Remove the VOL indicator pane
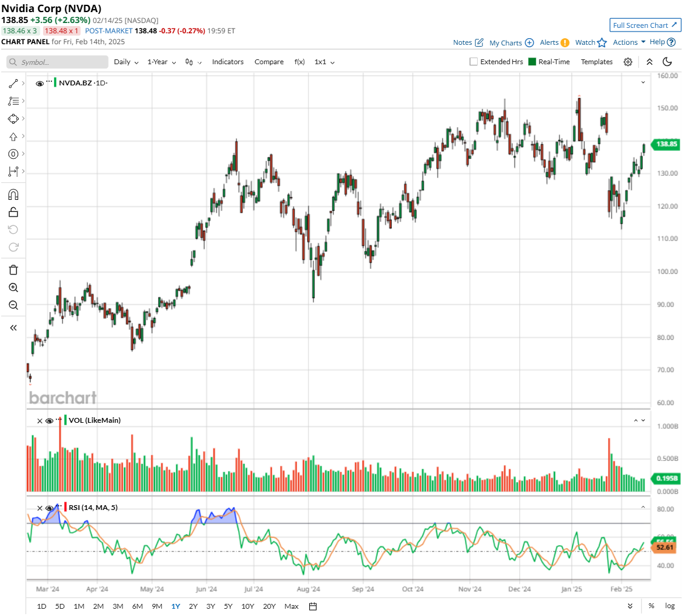Viewport: 685px width, 616px height. pos(40,421)
